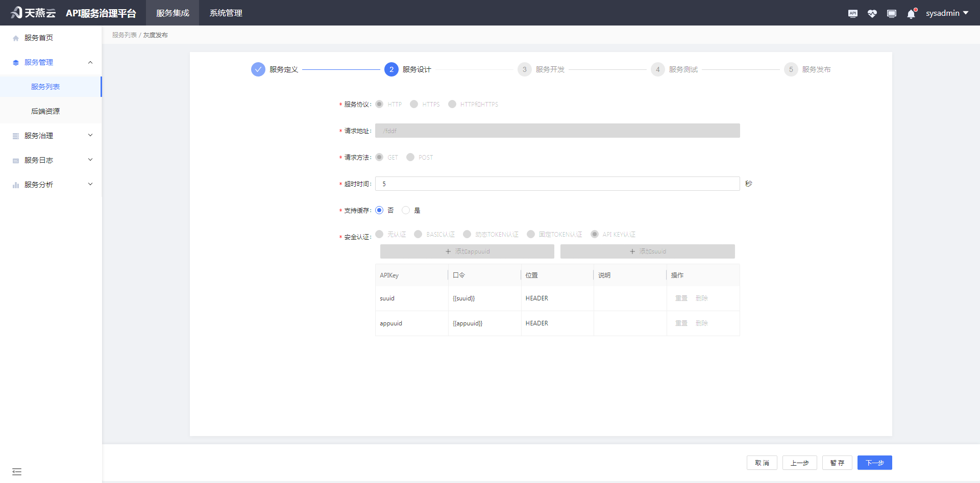Switch to the 系统管理 menu

[x=225, y=13]
